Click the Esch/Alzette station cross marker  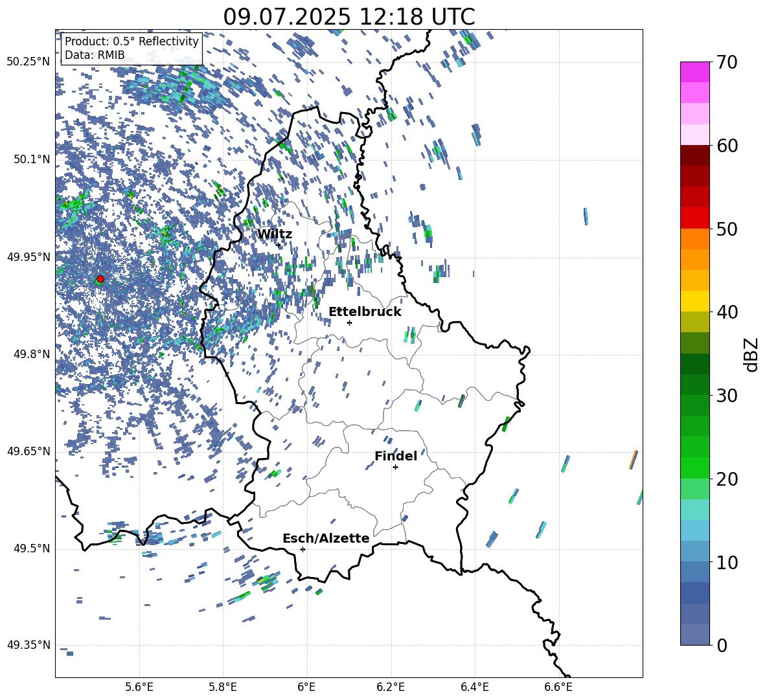click(x=303, y=549)
